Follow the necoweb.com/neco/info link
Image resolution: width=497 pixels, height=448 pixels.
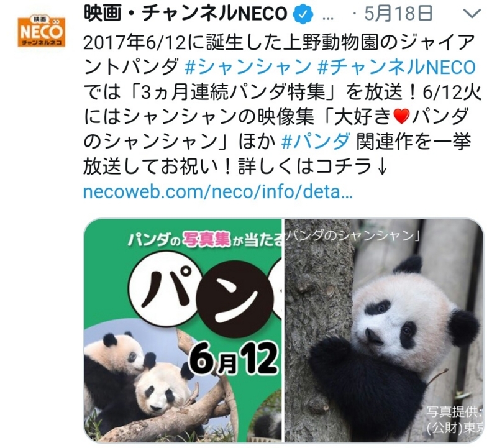[x=218, y=191]
